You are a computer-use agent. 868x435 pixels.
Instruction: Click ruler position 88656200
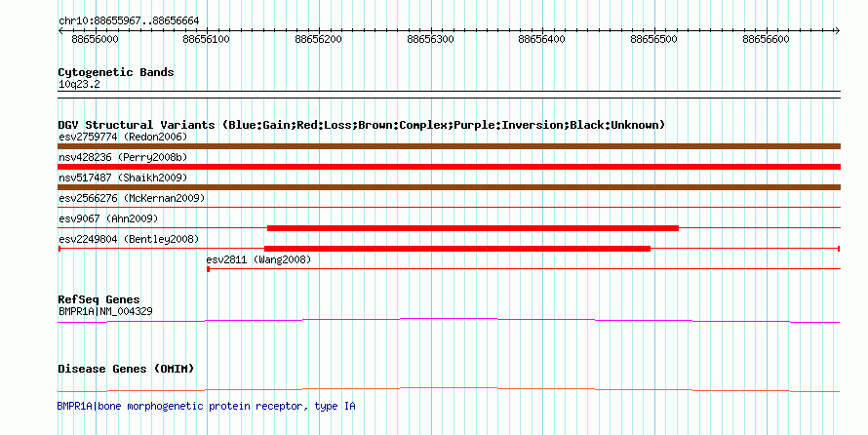click(x=318, y=39)
